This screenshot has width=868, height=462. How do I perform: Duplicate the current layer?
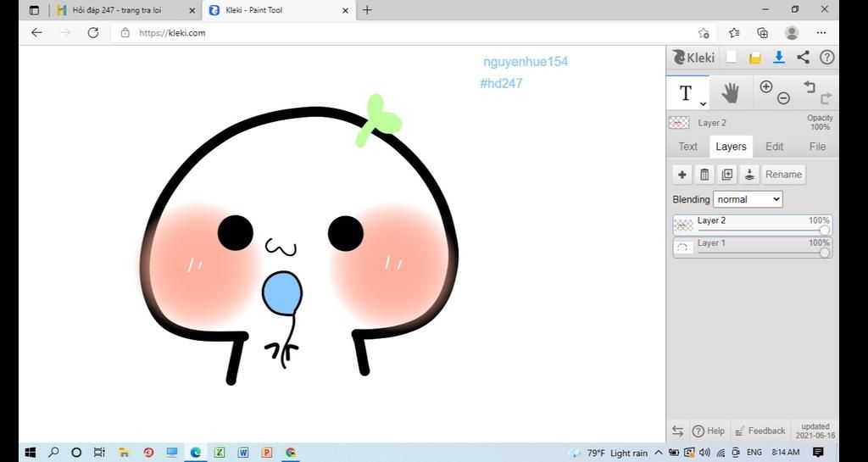tap(726, 175)
